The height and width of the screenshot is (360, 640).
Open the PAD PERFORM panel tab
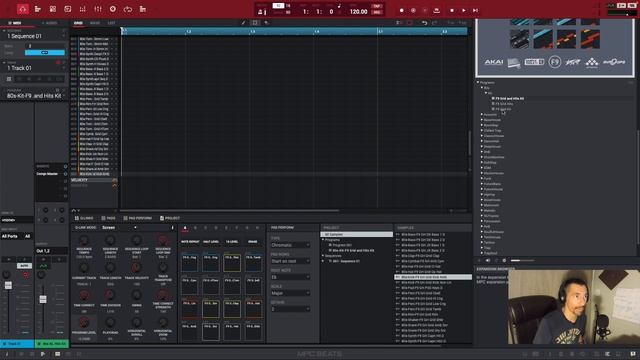point(138,218)
